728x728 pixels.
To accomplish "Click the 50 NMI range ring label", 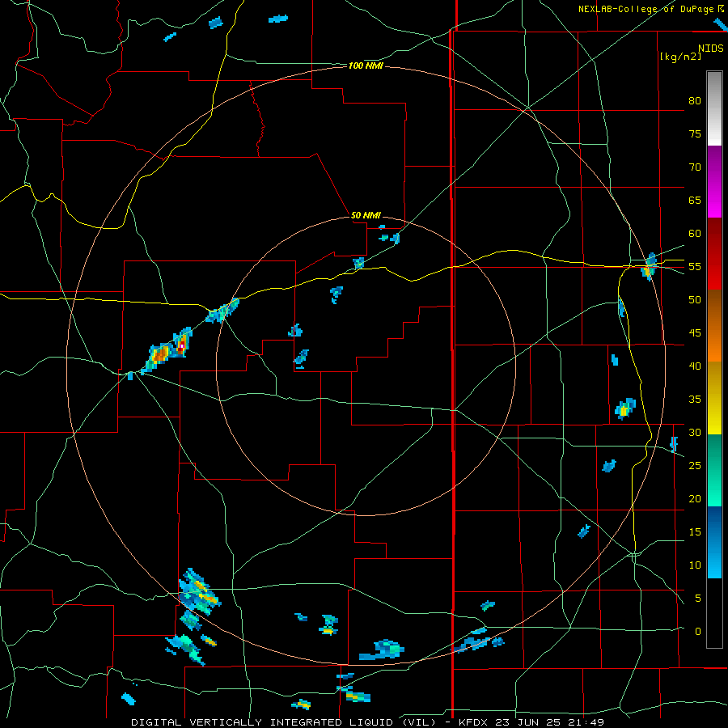I will (366, 215).
